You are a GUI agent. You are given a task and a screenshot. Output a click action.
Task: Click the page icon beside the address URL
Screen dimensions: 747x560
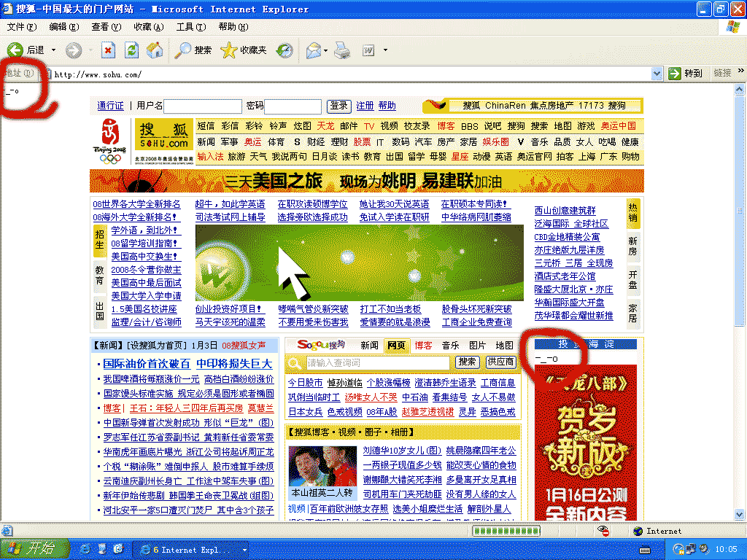[x=47, y=74]
